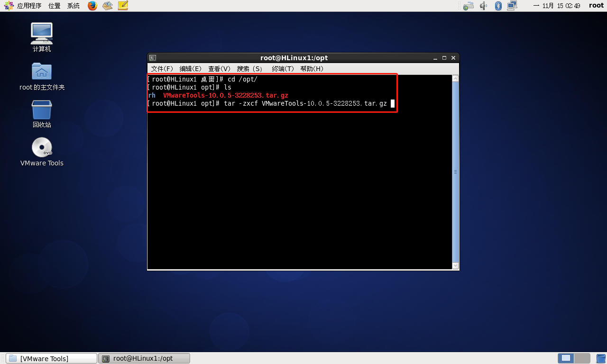
Task: Open the terminal 帮助(H) menu
Action: (x=312, y=69)
